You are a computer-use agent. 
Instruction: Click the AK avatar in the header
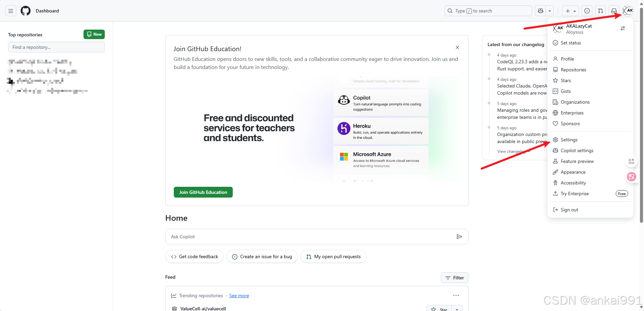coord(628,11)
